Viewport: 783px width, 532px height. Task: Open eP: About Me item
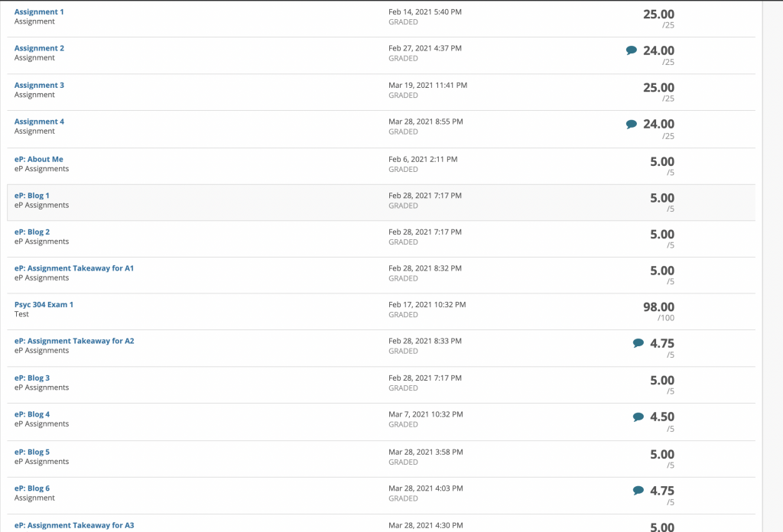tap(39, 159)
